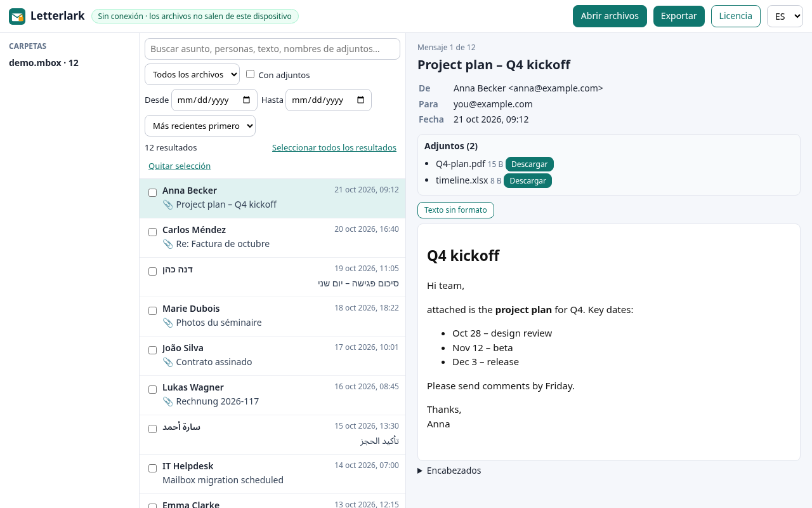Screen dimensions: 812x508
Task: Switch to Texto sin formato view
Action: (x=455, y=210)
